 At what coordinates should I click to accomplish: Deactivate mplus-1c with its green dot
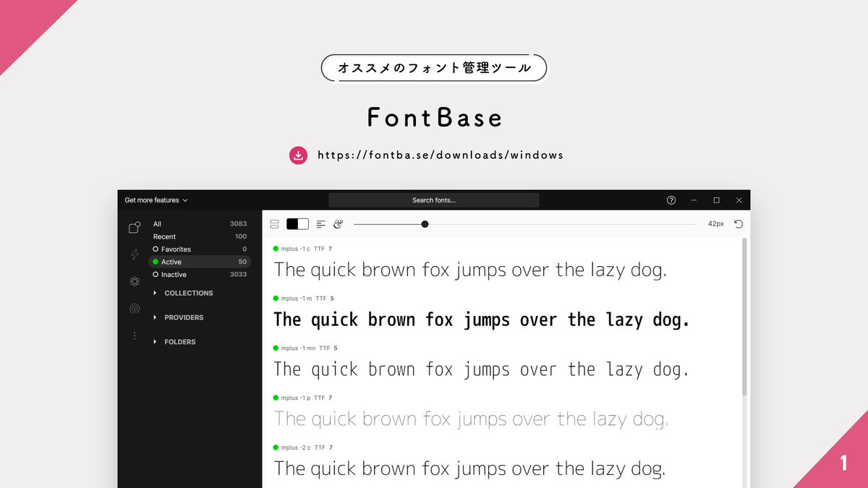276,249
